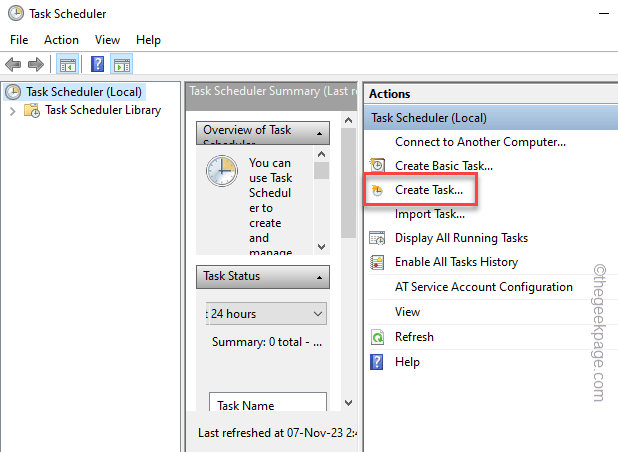Screen dimensions: 618x452
Task: Click the Actions pane title
Action: (x=389, y=94)
